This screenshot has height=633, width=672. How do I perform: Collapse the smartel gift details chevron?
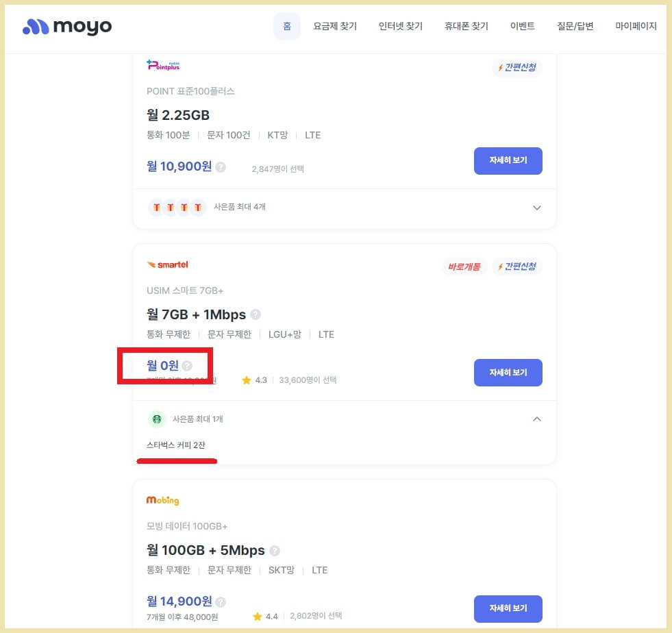[x=537, y=419]
